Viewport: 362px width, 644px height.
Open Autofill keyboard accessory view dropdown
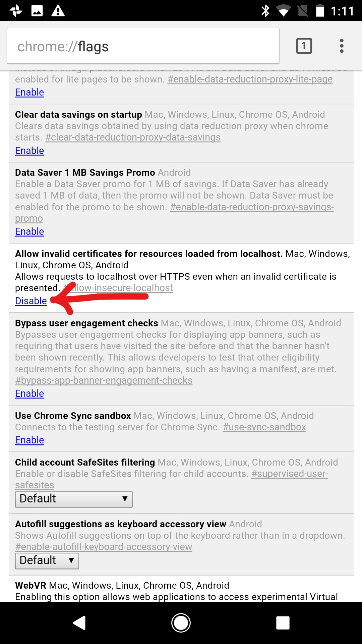47,561
